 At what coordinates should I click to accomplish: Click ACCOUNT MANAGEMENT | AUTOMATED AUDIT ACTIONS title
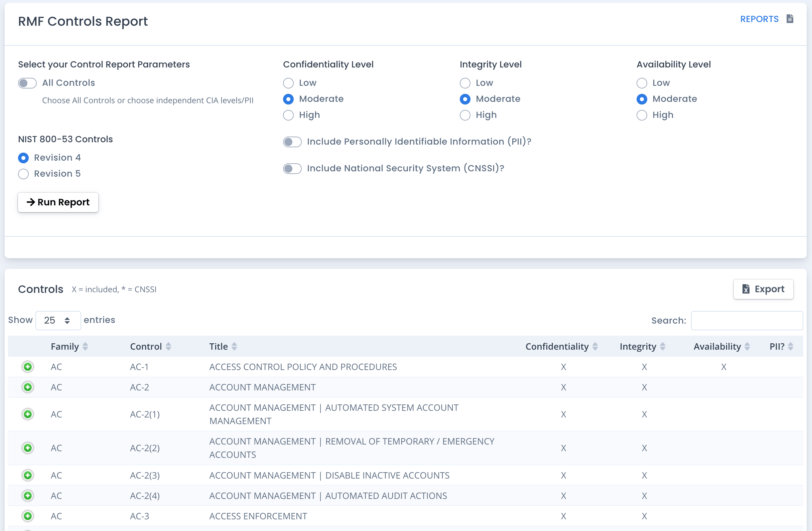328,496
